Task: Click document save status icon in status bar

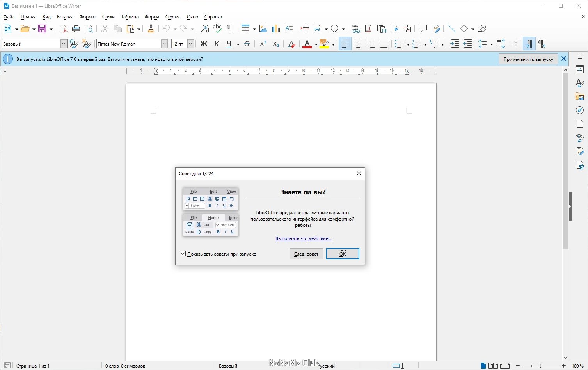Action: click(7, 366)
